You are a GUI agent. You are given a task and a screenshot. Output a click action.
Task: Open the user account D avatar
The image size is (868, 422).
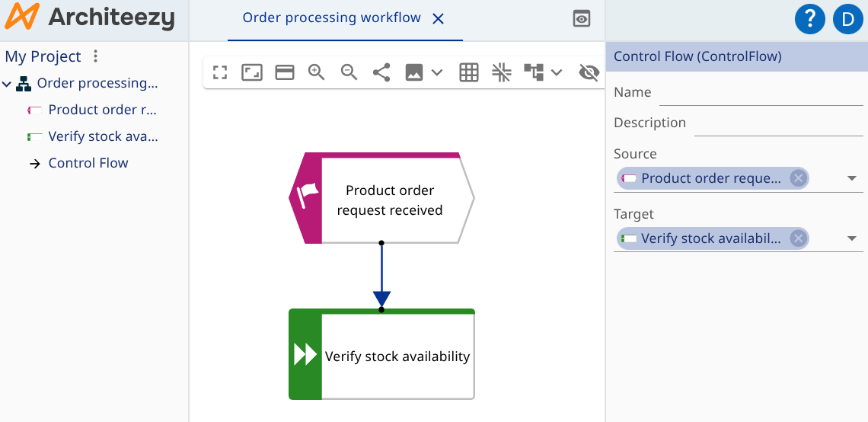pyautogui.click(x=847, y=19)
